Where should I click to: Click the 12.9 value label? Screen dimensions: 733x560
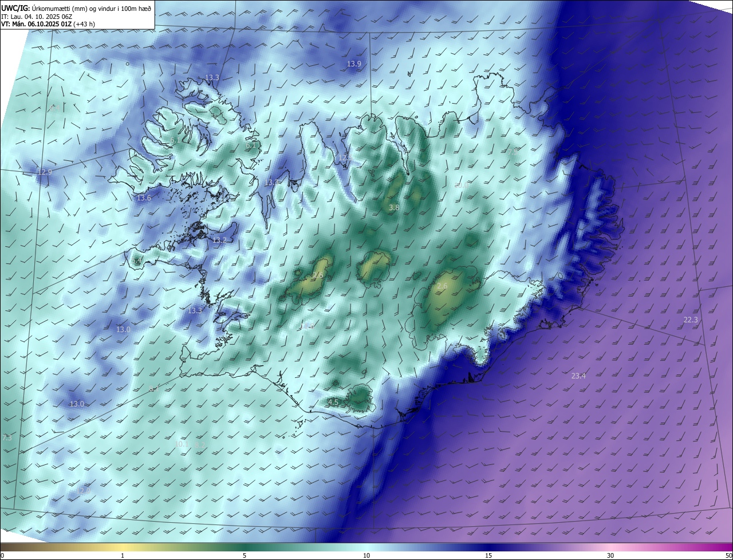[44, 172]
